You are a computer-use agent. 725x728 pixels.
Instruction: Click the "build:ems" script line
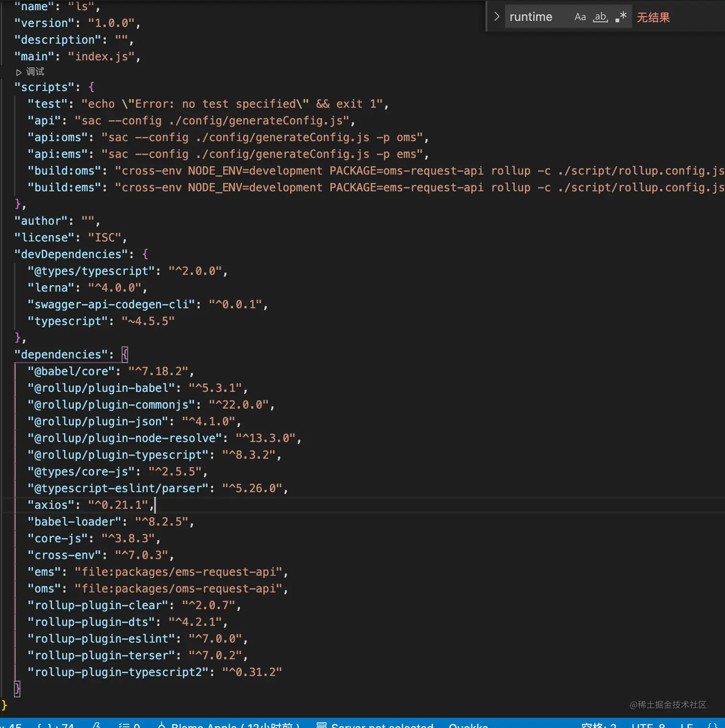pyautogui.click(x=376, y=188)
